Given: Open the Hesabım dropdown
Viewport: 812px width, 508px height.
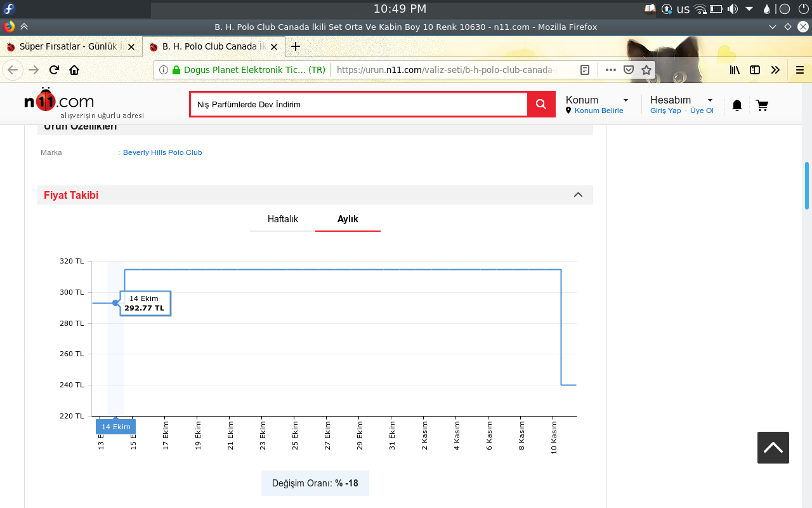Looking at the screenshot, I should click(681, 100).
